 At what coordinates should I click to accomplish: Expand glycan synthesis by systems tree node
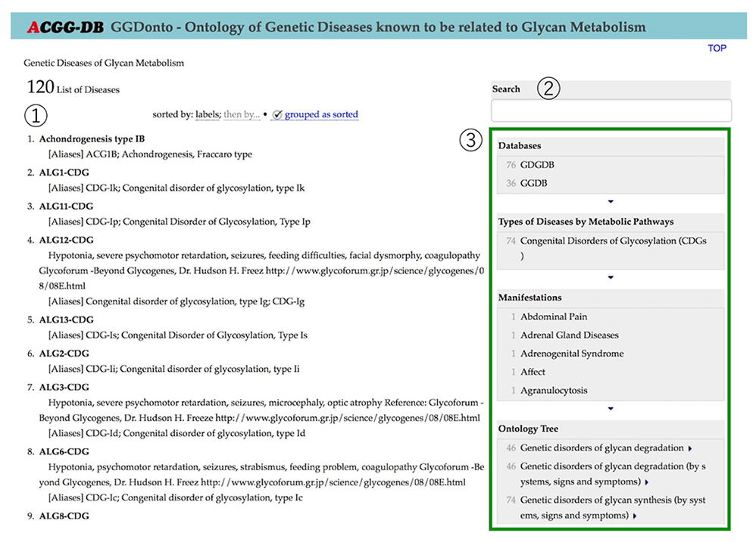click(635, 516)
